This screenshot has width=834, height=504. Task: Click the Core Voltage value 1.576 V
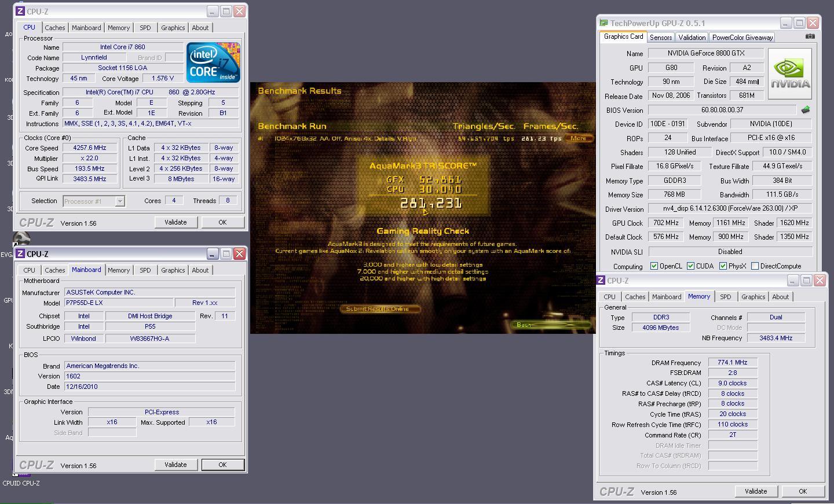tap(162, 78)
